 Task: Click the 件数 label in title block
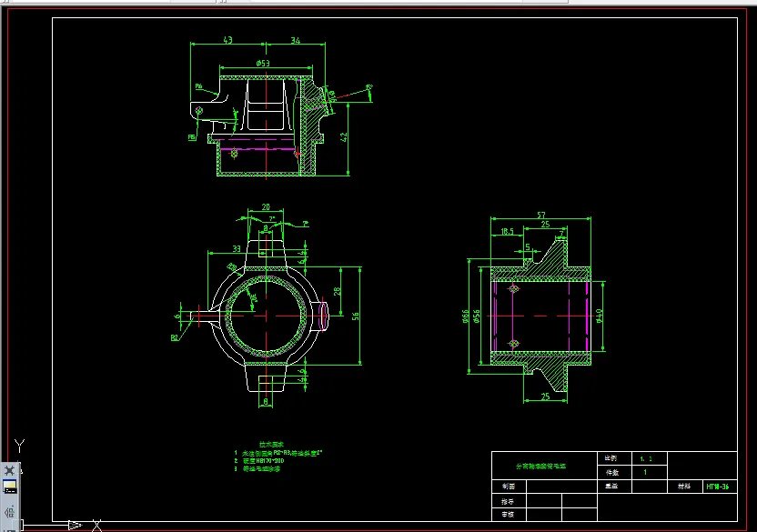[x=611, y=473]
